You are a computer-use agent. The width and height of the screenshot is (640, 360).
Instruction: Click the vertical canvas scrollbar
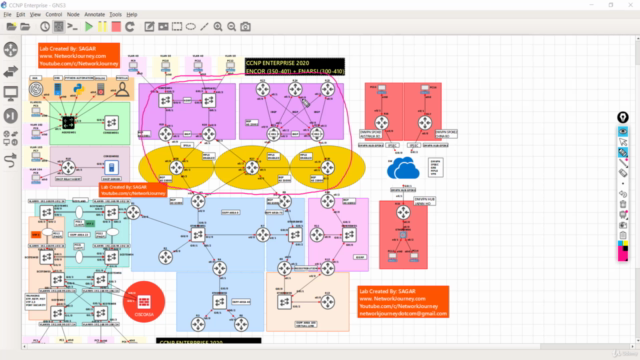click(x=638, y=190)
